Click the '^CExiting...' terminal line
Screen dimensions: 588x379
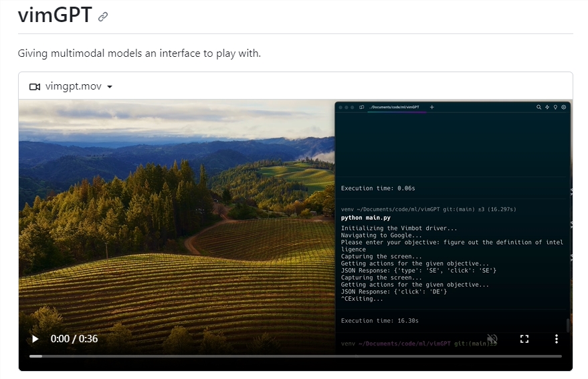click(362, 299)
